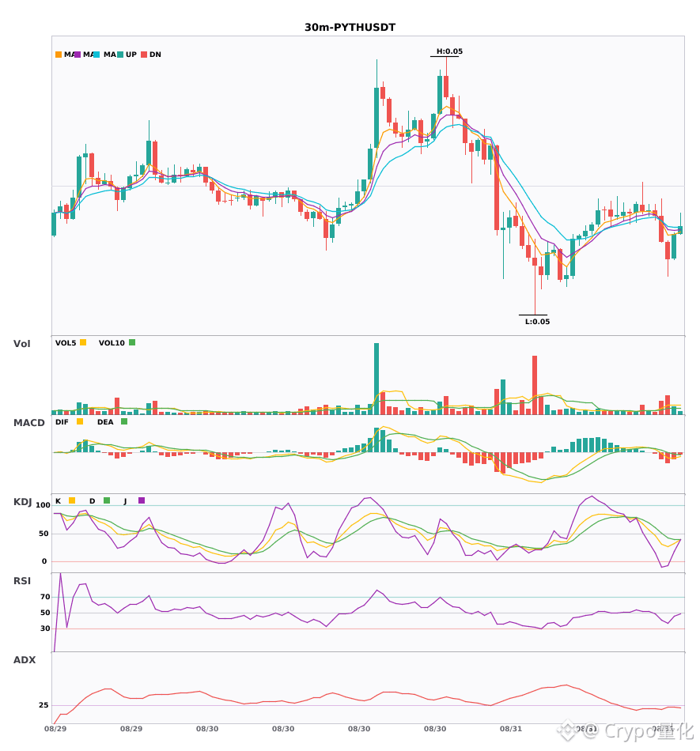Click the green DEA legend swatch

(124, 421)
